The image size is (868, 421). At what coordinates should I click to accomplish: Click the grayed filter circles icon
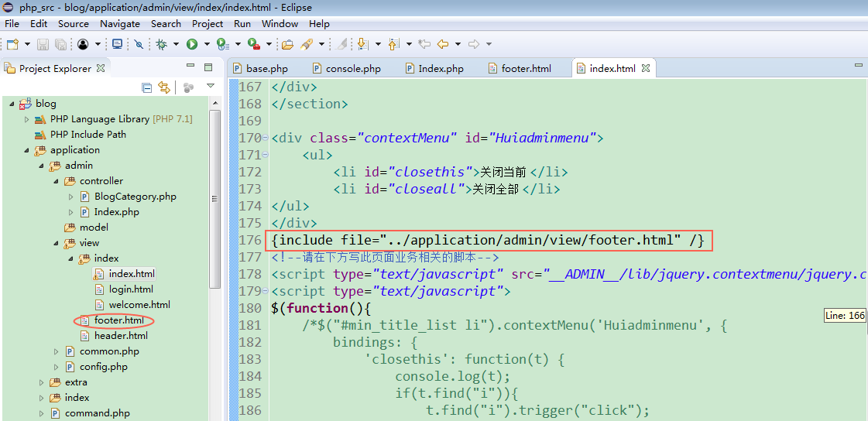(189, 87)
